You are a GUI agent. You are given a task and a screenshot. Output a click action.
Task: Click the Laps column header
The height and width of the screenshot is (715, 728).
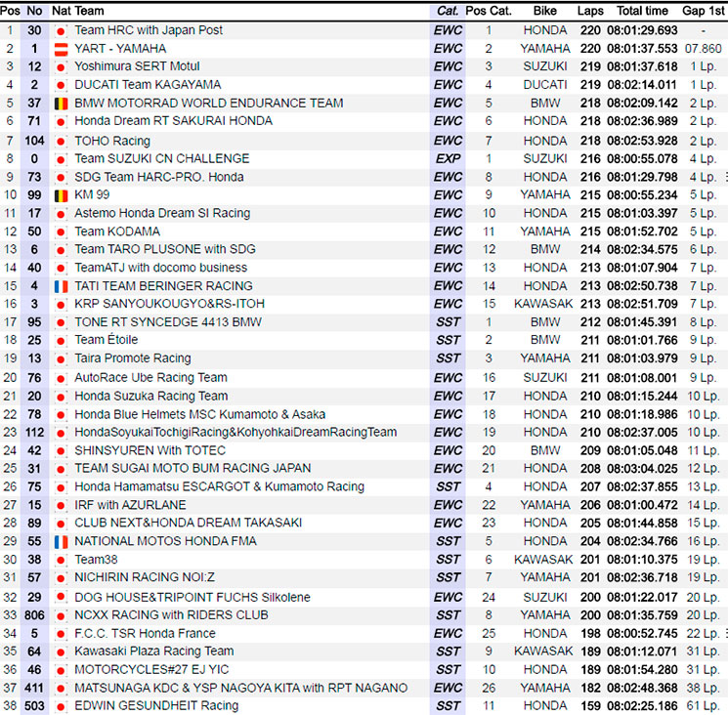590,11
